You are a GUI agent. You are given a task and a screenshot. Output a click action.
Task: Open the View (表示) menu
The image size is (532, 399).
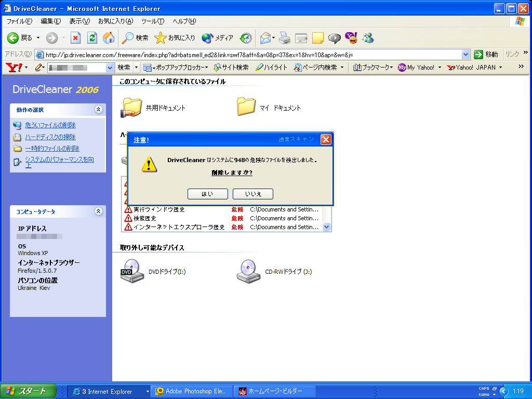click(79, 21)
